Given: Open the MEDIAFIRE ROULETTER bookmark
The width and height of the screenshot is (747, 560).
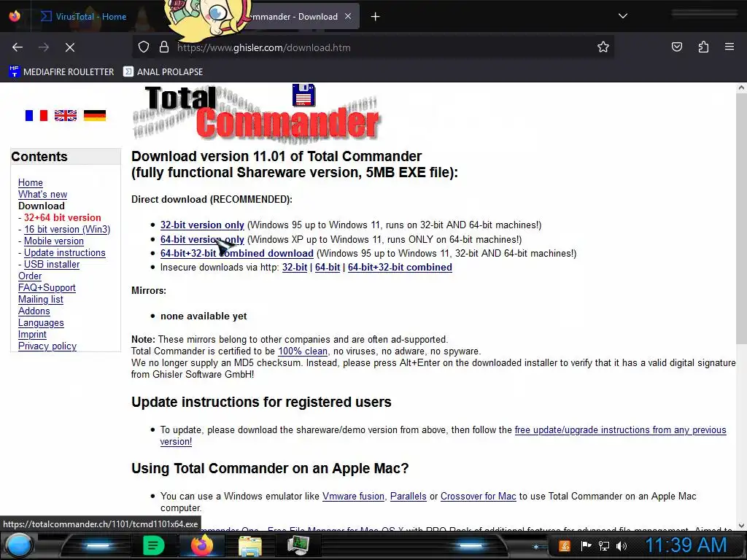Looking at the screenshot, I should 61,72.
